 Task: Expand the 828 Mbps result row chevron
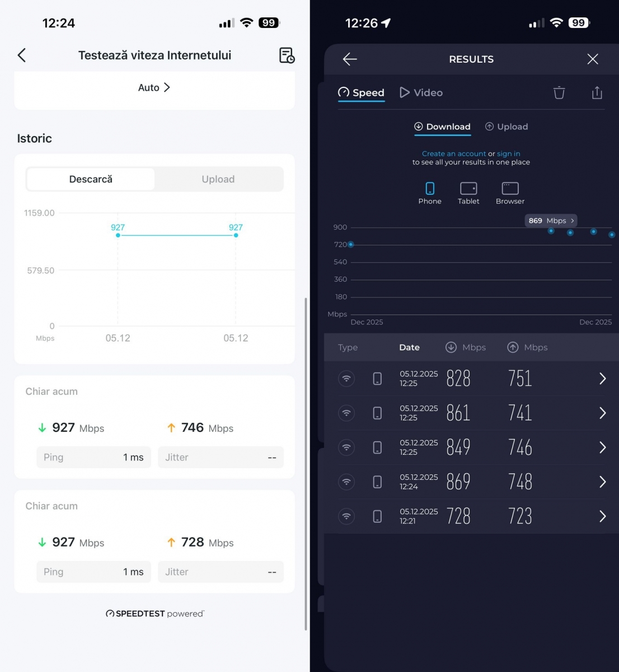pos(602,379)
